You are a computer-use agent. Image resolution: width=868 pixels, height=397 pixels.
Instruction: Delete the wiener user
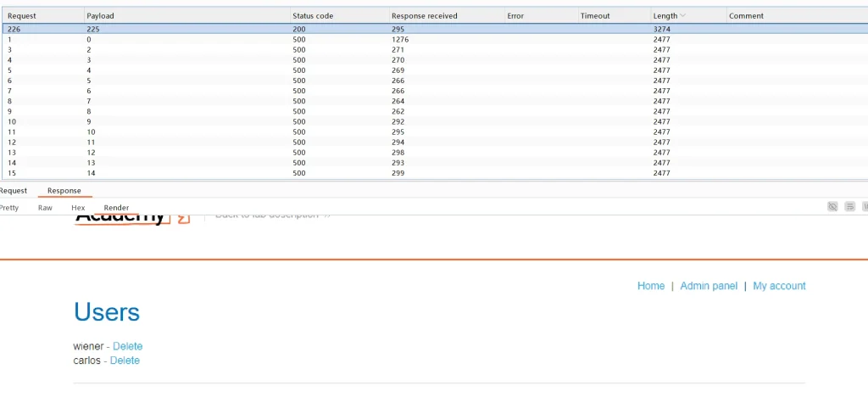(x=127, y=346)
